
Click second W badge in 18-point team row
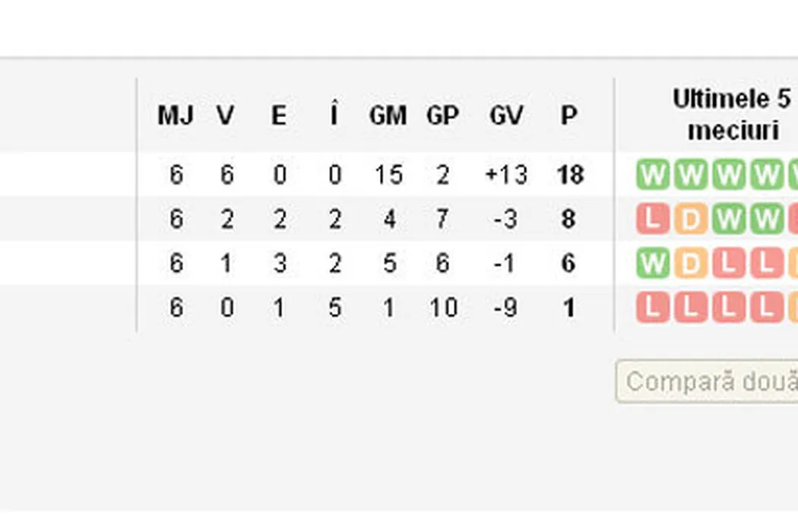[x=689, y=176]
